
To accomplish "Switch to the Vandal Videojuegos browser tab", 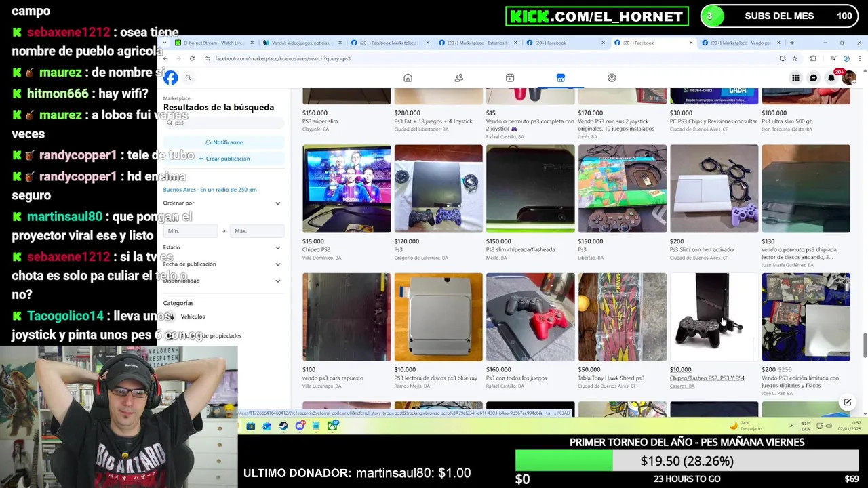I will point(302,43).
